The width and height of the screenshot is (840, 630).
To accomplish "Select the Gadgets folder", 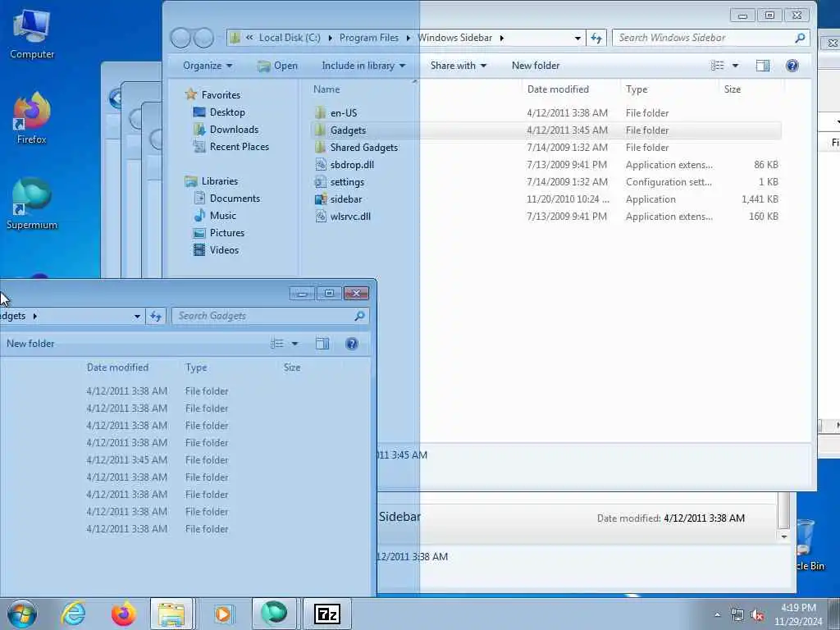I will pos(546,130).
